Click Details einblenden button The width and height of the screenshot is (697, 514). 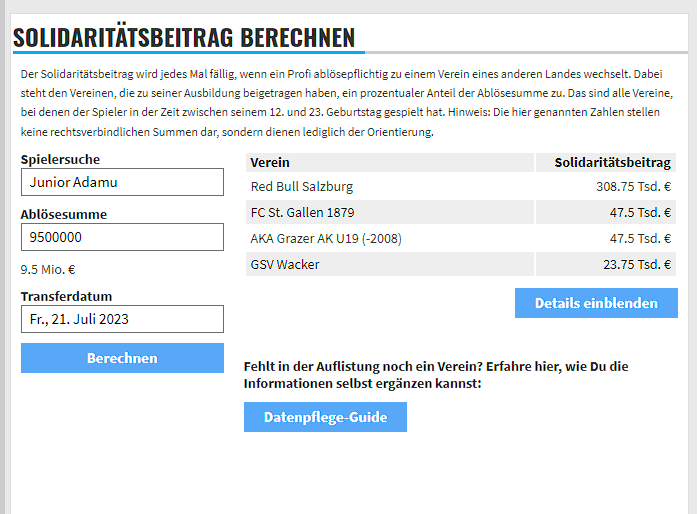coord(596,303)
